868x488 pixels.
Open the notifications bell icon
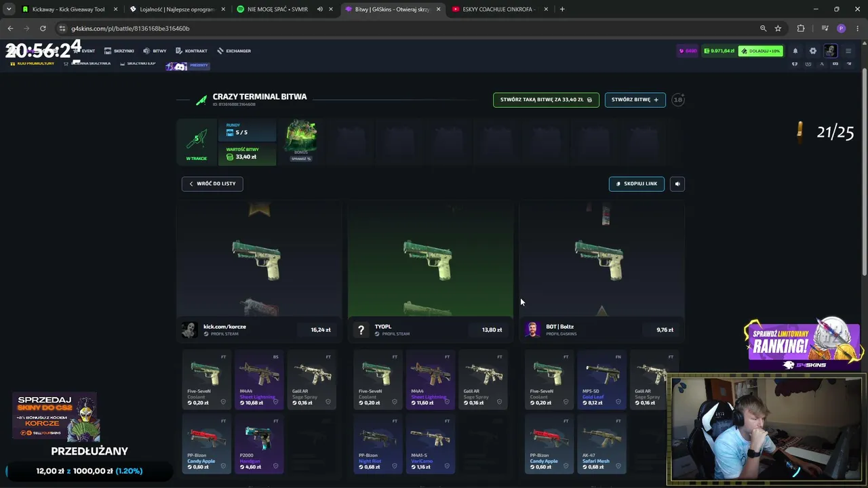(x=795, y=51)
